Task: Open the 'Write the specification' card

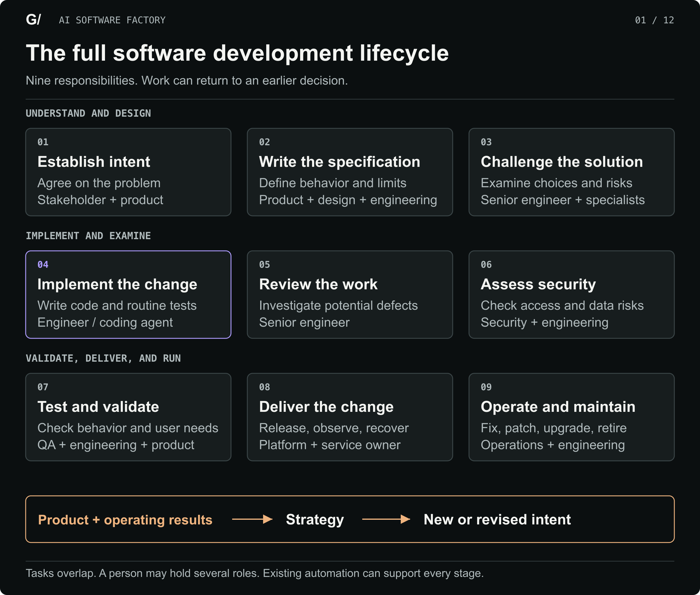Action: tap(350, 172)
